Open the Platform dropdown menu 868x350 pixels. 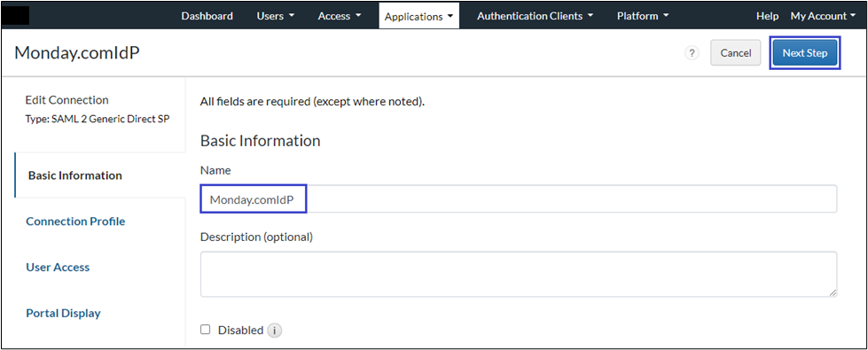643,16
